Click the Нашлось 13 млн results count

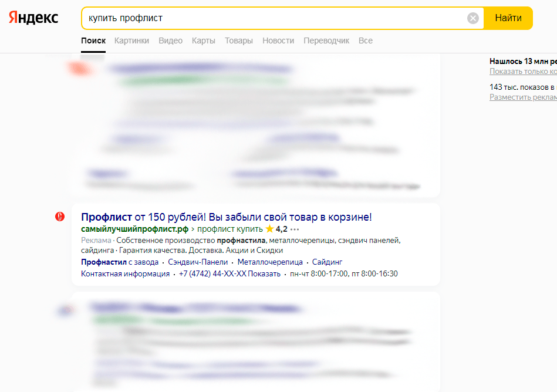click(x=523, y=62)
